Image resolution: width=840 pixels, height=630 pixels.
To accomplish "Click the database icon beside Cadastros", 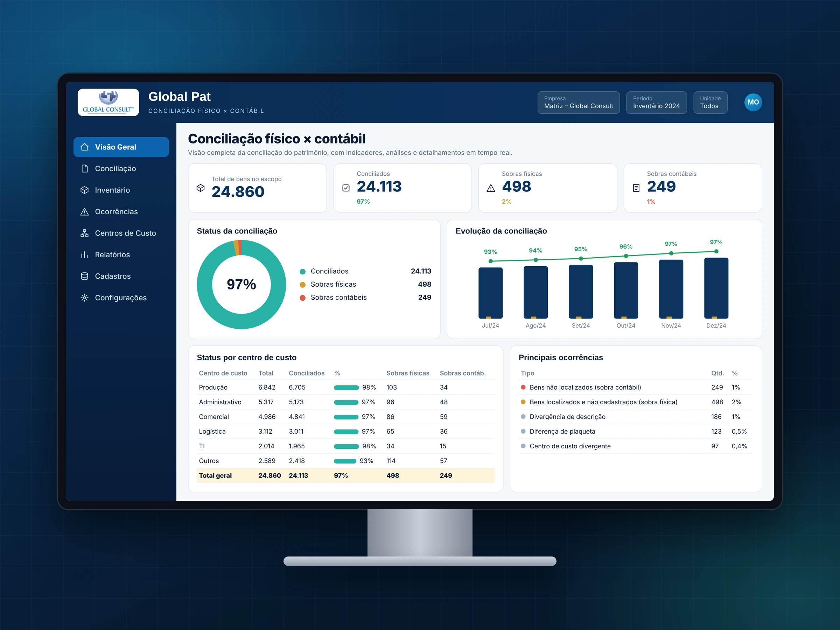I will pyautogui.click(x=84, y=276).
